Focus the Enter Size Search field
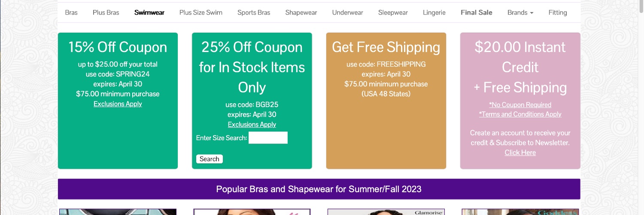 (x=268, y=138)
